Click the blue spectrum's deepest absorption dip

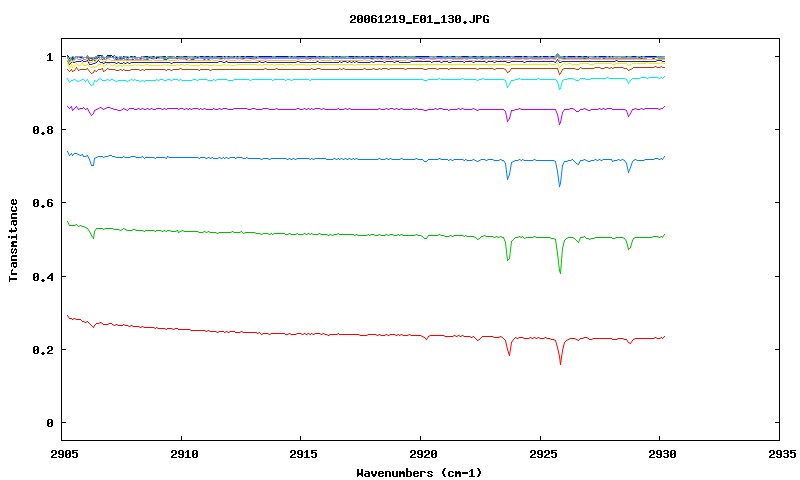click(x=560, y=185)
